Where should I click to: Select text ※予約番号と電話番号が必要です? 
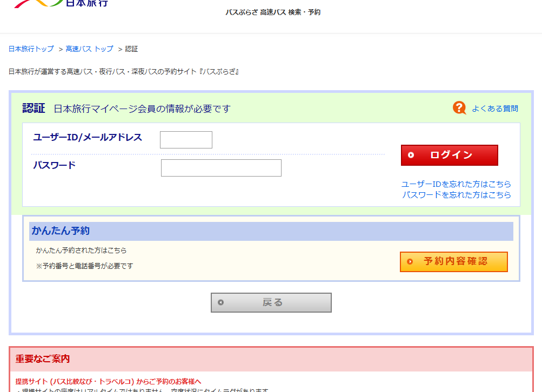[84, 266]
